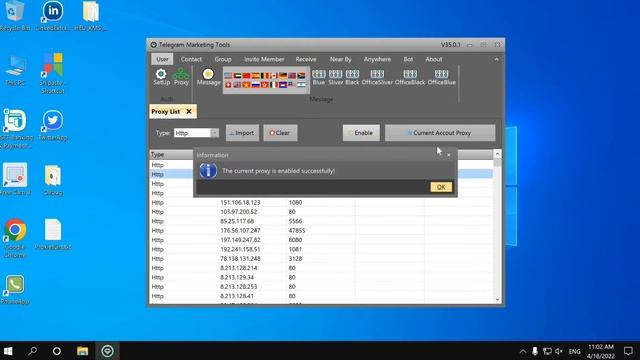
Task: Open Google Chrome desktop shortcut
Action: [15, 238]
